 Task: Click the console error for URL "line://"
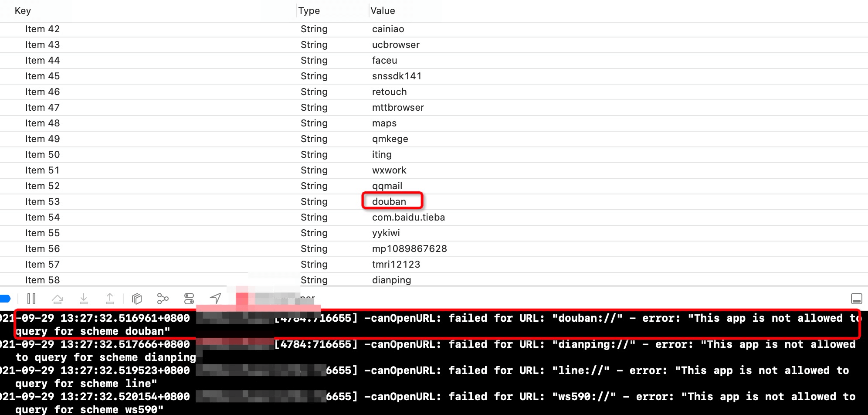click(x=425, y=377)
